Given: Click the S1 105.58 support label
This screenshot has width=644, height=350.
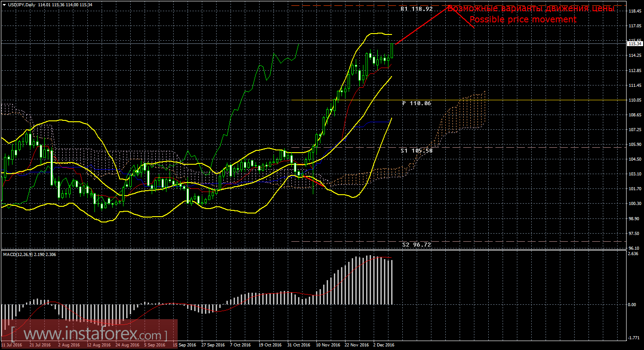Looking at the screenshot, I should pyautogui.click(x=416, y=151).
